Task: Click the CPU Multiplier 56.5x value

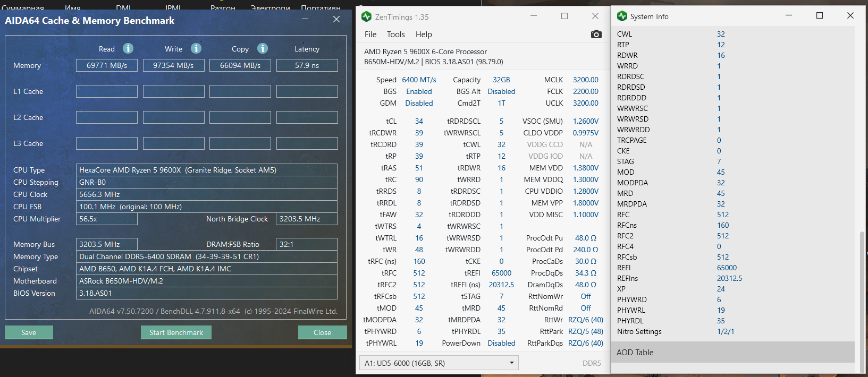Action: (107, 219)
